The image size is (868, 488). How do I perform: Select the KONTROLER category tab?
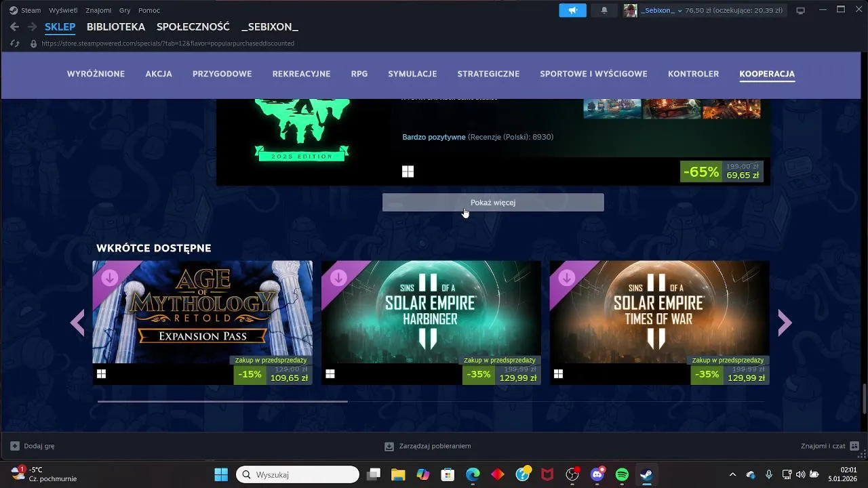(x=693, y=74)
